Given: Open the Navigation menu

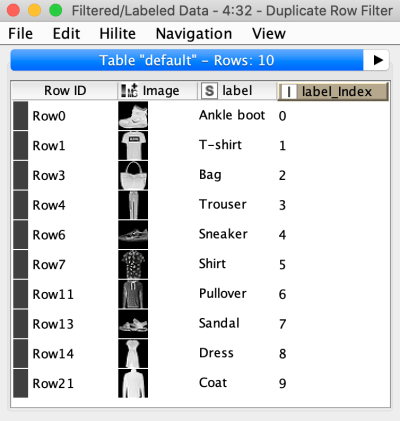Looking at the screenshot, I should [x=194, y=34].
